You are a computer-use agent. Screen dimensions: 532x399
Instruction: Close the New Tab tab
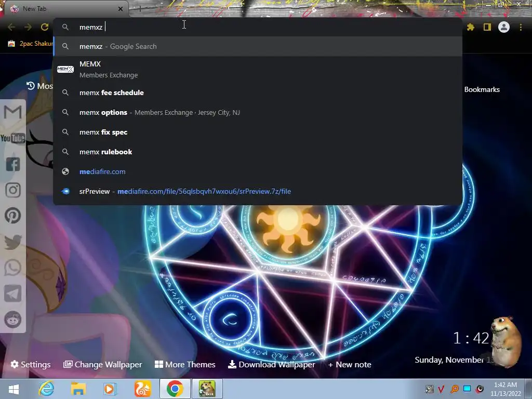(121, 9)
